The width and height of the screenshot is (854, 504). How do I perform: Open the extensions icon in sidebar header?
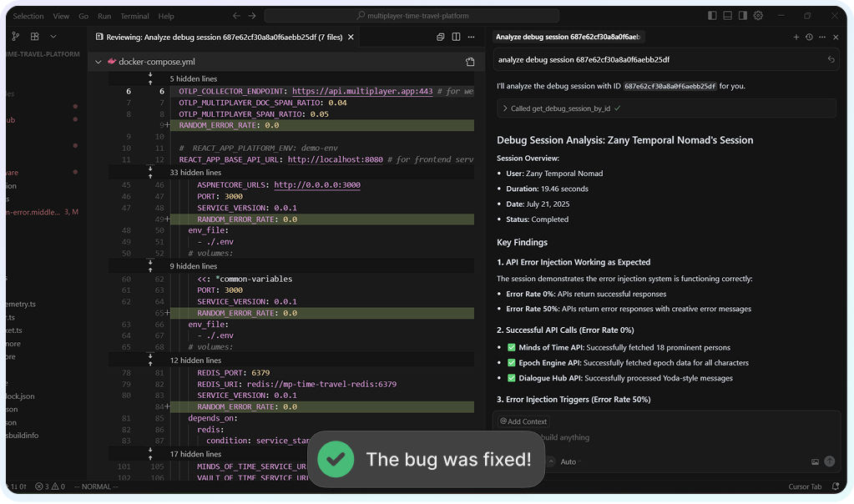tap(34, 37)
